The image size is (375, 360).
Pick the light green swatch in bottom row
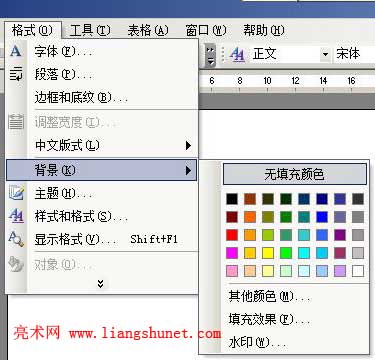(x=286, y=271)
